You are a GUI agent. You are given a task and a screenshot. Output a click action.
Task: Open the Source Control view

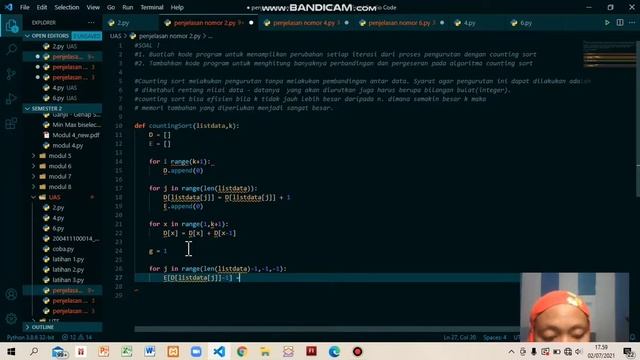[11, 74]
